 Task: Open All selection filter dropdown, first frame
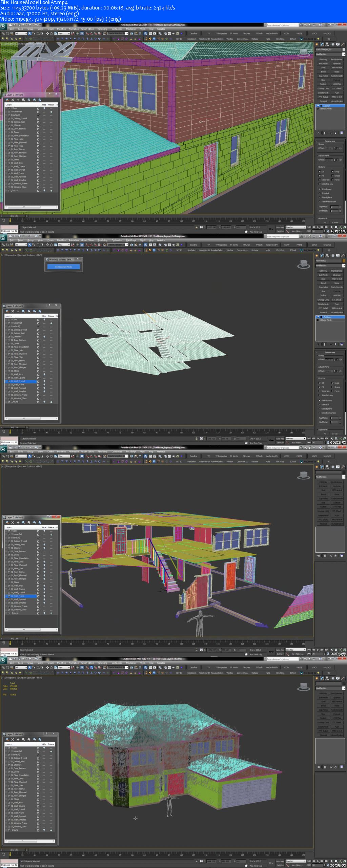tap(21, 34)
